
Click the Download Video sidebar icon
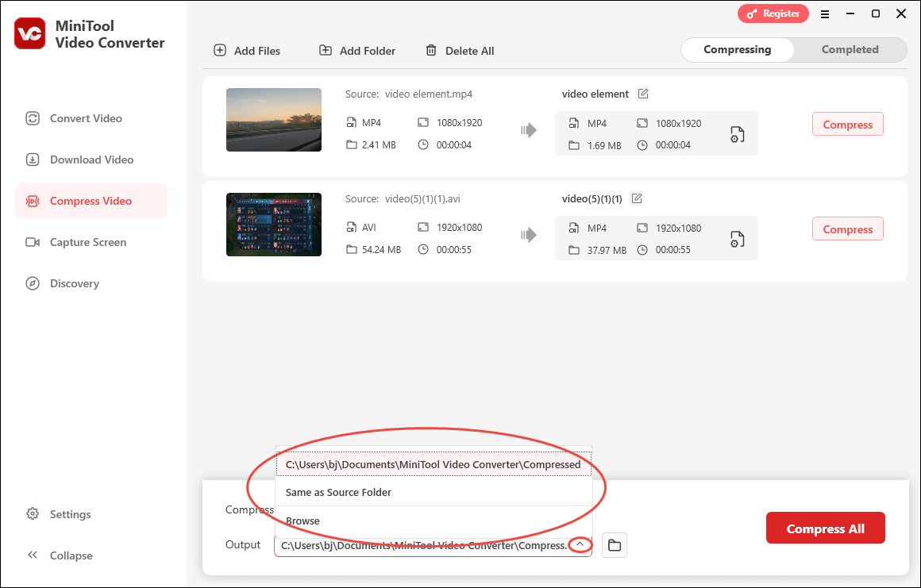[x=33, y=159]
